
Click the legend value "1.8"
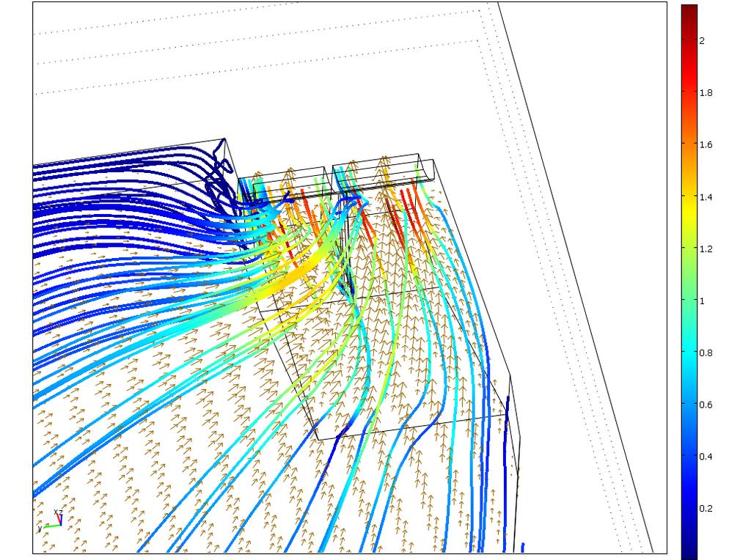coord(706,93)
